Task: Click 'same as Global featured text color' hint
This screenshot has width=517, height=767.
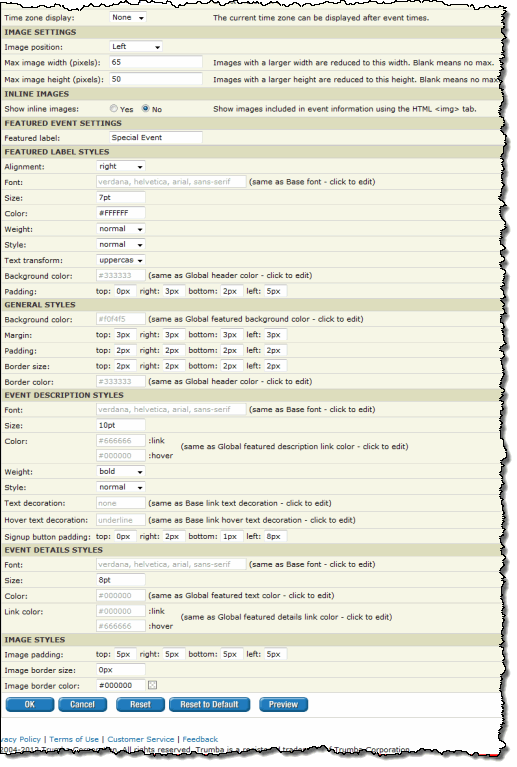Action: tap(241, 596)
